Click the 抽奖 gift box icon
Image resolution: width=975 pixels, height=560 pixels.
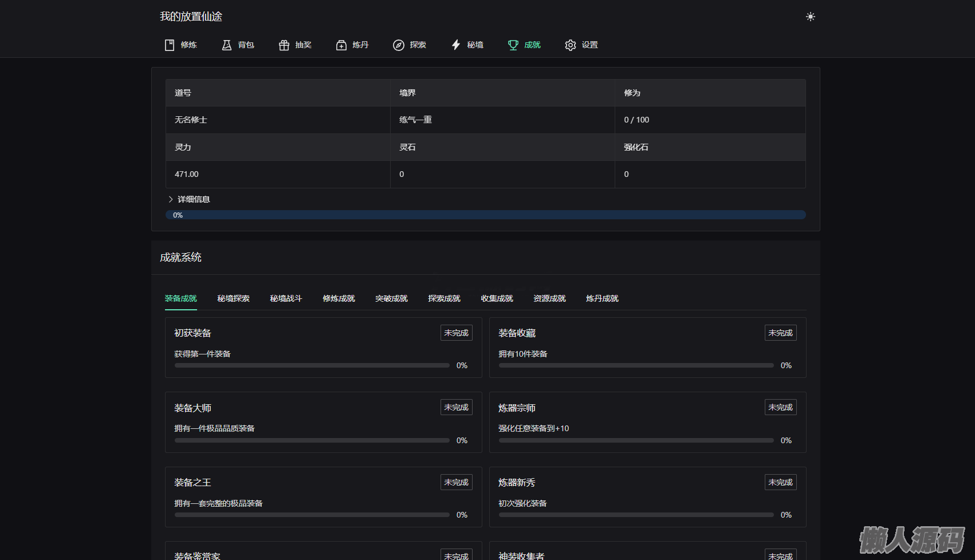coord(284,45)
